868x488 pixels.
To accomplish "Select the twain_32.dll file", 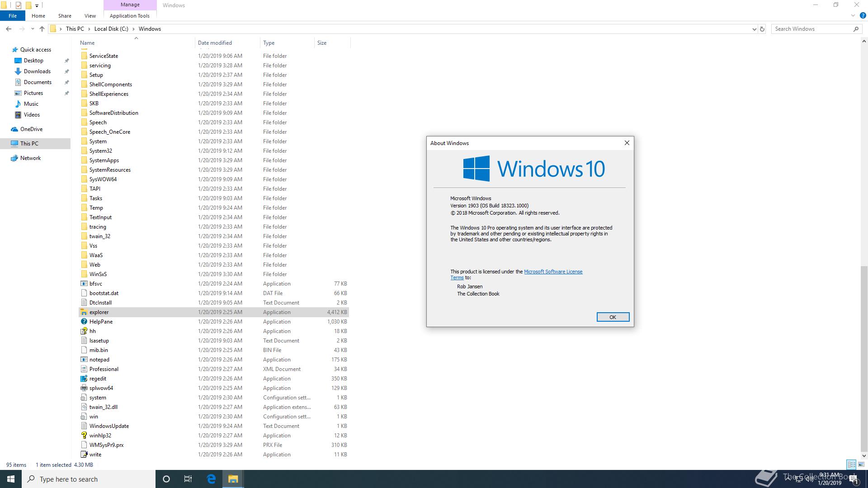I will tap(213, 407).
